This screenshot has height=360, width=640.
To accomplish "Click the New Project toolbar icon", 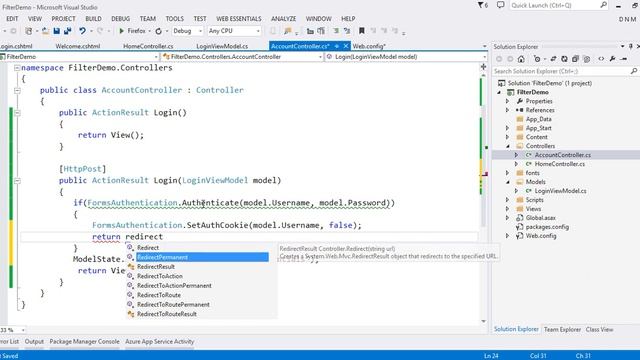I will 29,31.
